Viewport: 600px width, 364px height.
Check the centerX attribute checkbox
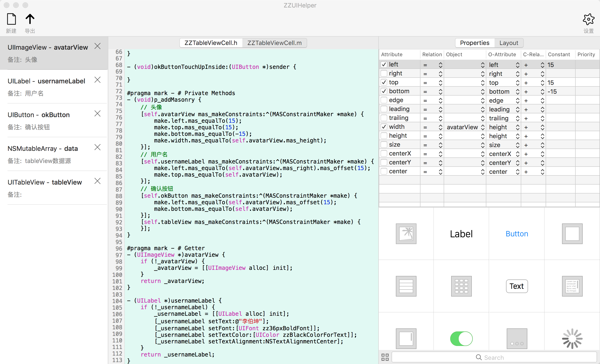point(384,153)
